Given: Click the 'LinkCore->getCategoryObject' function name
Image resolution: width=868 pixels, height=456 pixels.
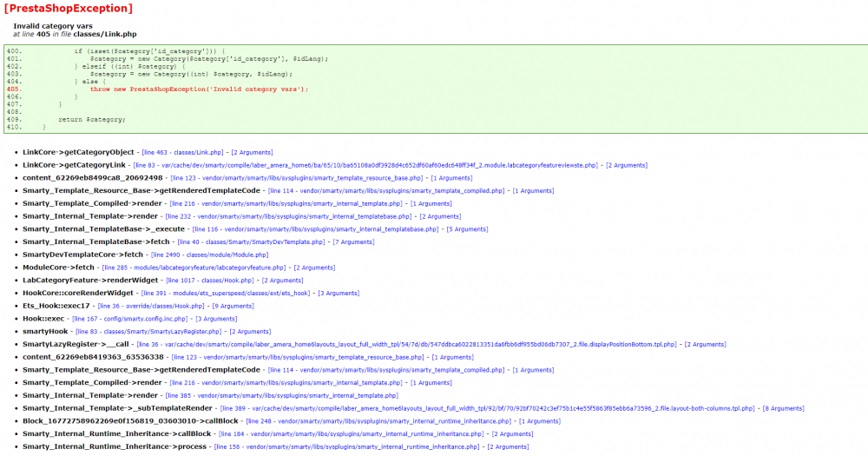Looking at the screenshot, I should click(78, 152).
